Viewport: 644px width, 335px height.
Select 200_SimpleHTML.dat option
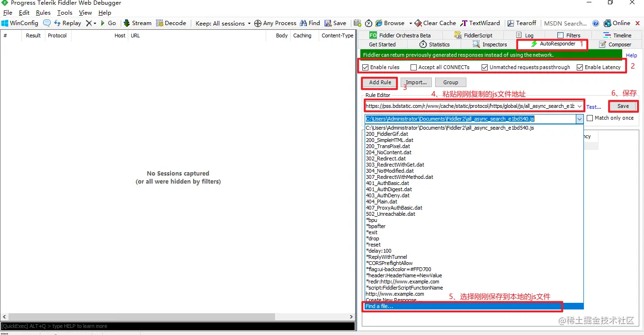tap(474, 140)
